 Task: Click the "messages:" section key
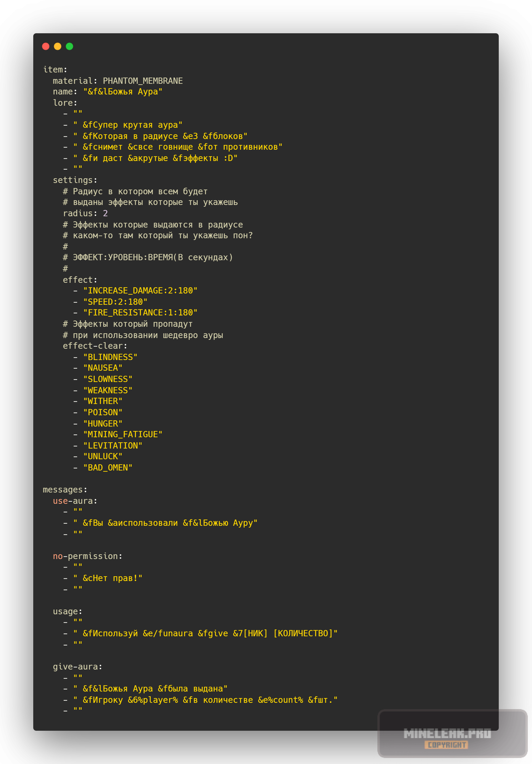click(65, 490)
